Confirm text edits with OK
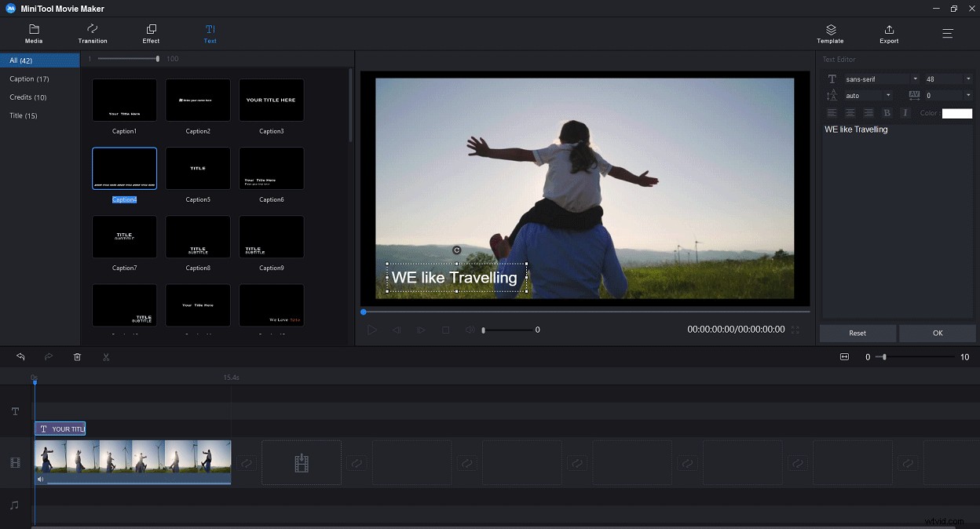This screenshot has width=980, height=529. 938,333
